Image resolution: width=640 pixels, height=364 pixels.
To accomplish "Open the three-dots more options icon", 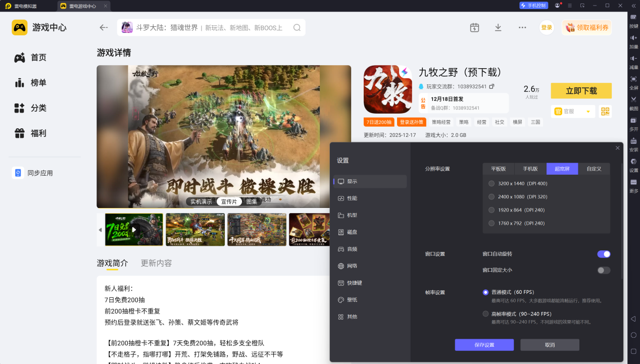I will (522, 27).
